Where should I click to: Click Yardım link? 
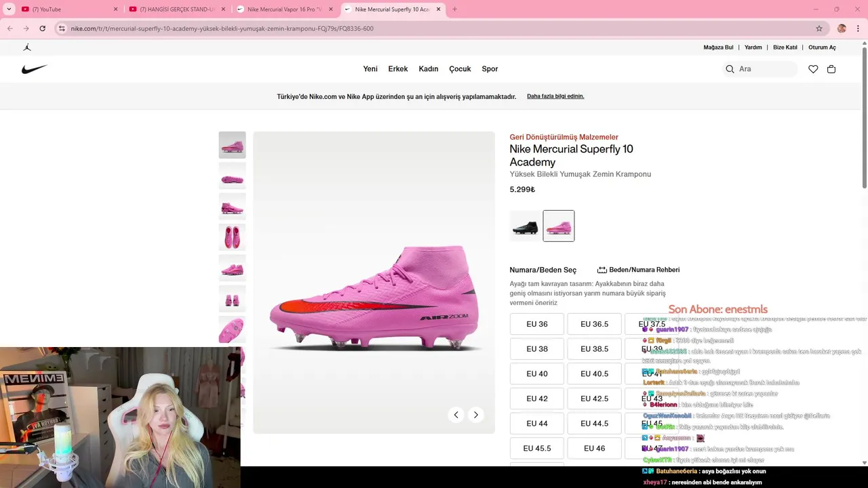click(x=753, y=47)
